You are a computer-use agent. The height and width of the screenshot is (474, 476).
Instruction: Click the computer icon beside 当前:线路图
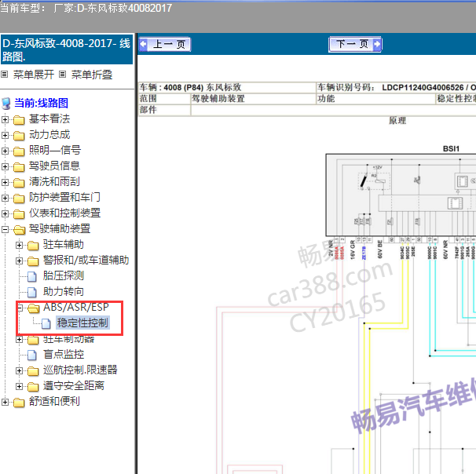pos(6,104)
